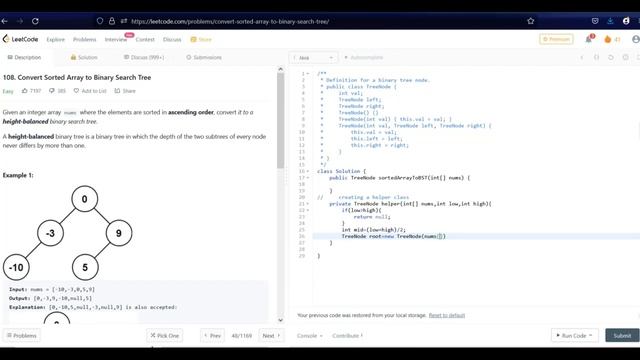
Task: Expand the Console panel
Action: (309, 336)
